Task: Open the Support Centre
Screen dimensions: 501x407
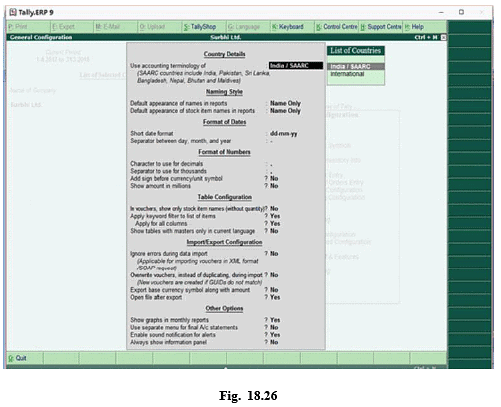Action: [x=381, y=27]
